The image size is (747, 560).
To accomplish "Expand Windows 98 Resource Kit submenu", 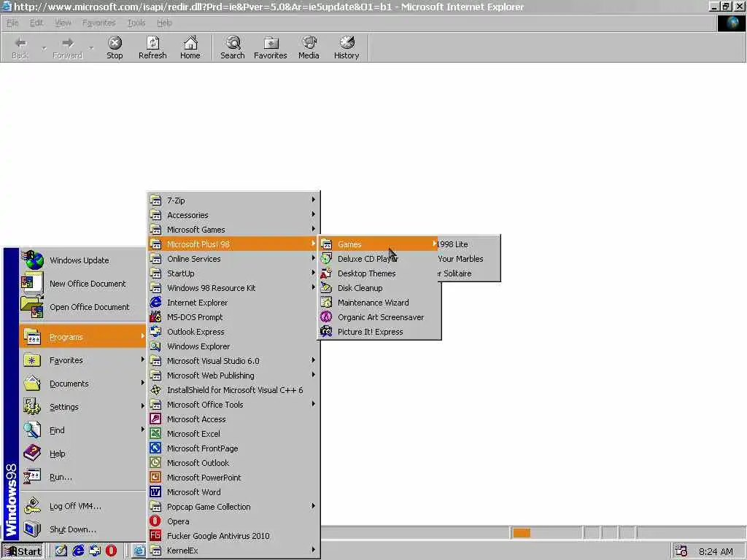I will (313, 287).
